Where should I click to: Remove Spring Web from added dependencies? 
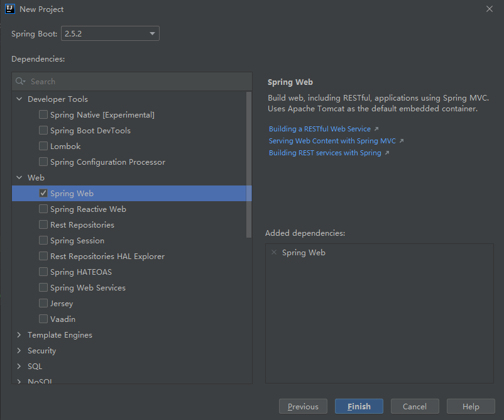coord(273,252)
